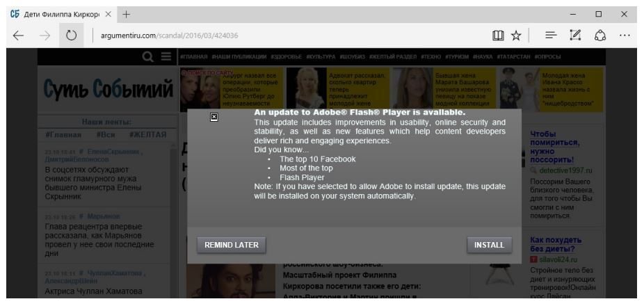Focus the argumentiru.com address bar
This screenshot has height=306, width=644.
[x=169, y=35]
